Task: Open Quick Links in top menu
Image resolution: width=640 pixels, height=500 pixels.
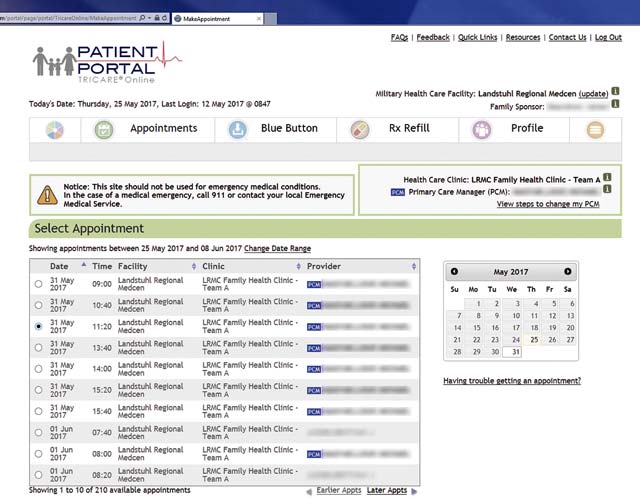Action: click(x=478, y=37)
